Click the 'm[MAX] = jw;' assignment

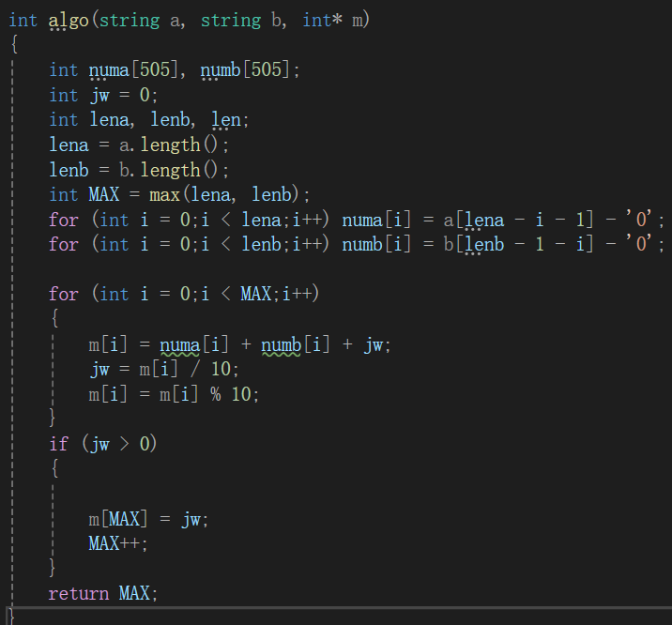tap(148, 520)
